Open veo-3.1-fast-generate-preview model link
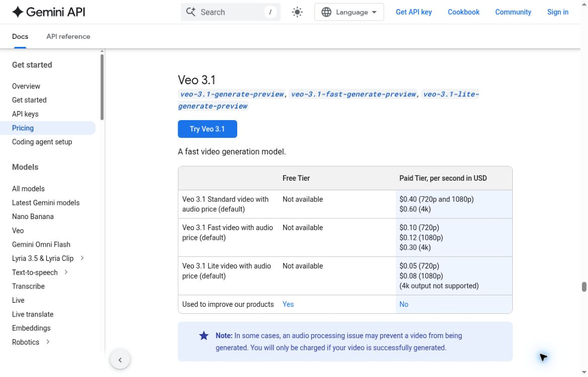Screen dimensions: 588x377 point(354,94)
